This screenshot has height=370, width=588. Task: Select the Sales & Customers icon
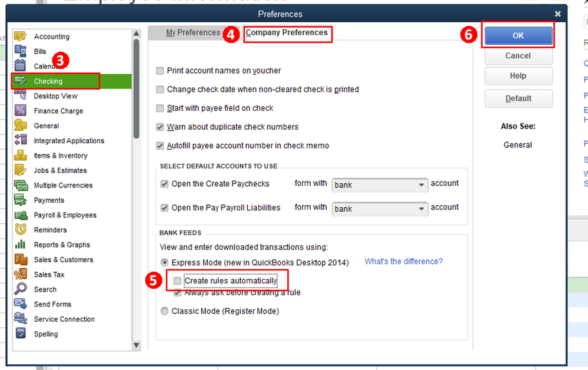(20, 259)
